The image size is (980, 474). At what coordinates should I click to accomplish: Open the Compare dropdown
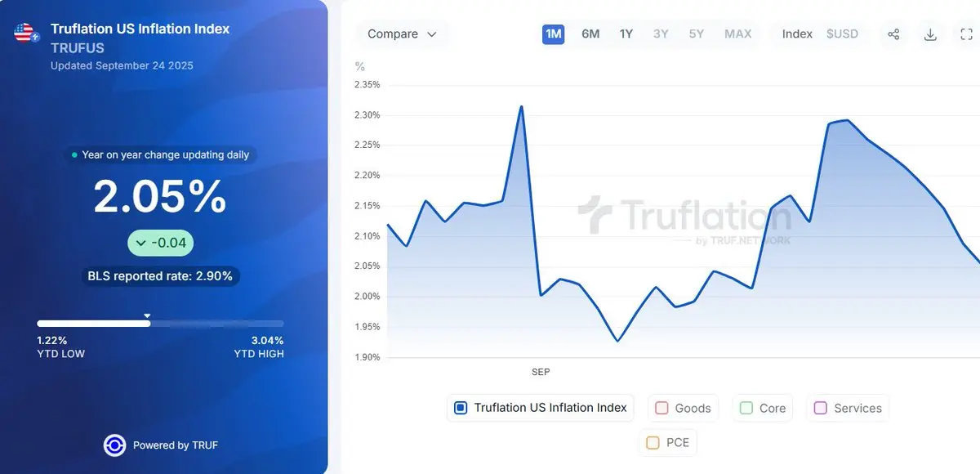(x=403, y=34)
